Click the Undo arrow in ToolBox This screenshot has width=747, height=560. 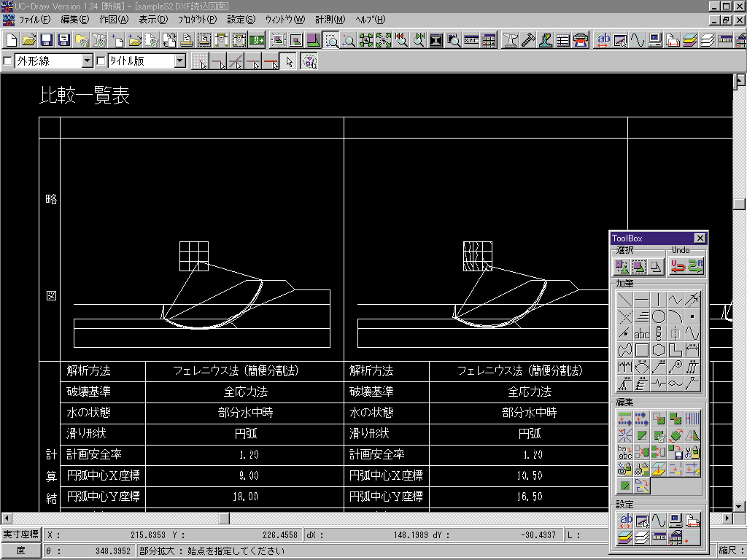[678, 267]
